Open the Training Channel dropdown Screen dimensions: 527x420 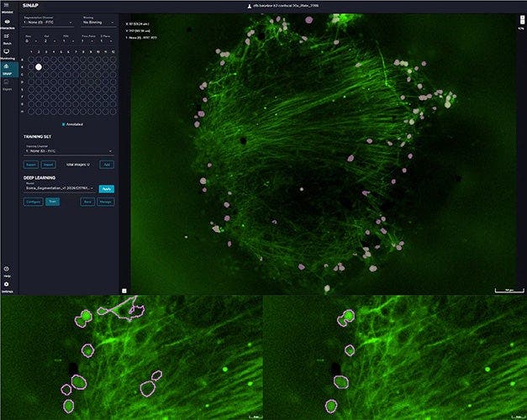(x=69, y=151)
